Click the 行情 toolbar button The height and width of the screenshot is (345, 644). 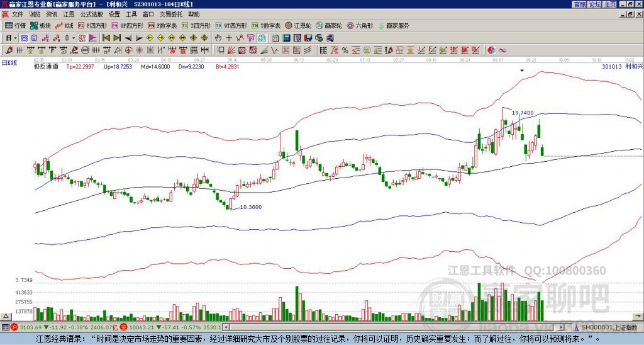click(15, 25)
